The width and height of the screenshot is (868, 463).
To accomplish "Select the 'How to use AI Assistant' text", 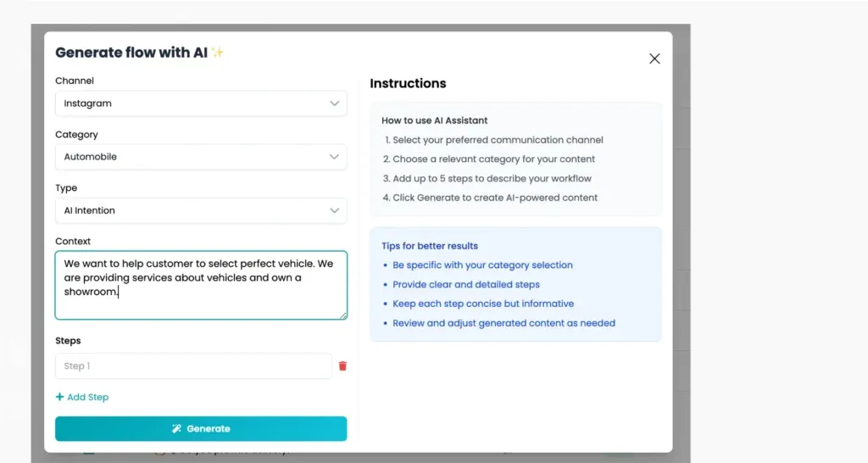I will [435, 120].
